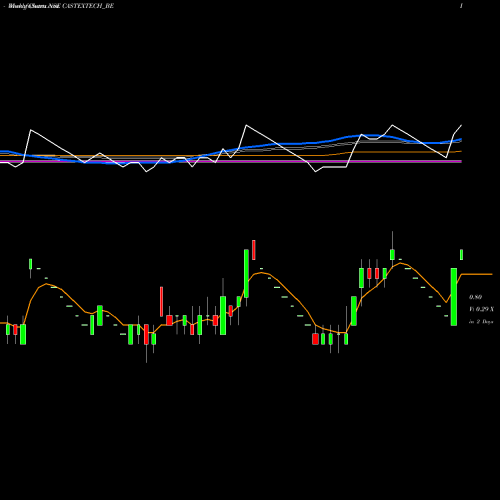The height and width of the screenshot is (500, 500).
Task: Click the tall green candle just before the mid-chart red peak
Action: [x=246, y=274]
